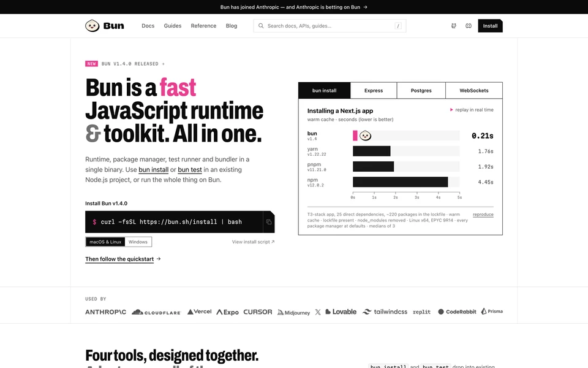Open the Blog menu item
Viewport: 588px width, 368px height.
coord(232,26)
